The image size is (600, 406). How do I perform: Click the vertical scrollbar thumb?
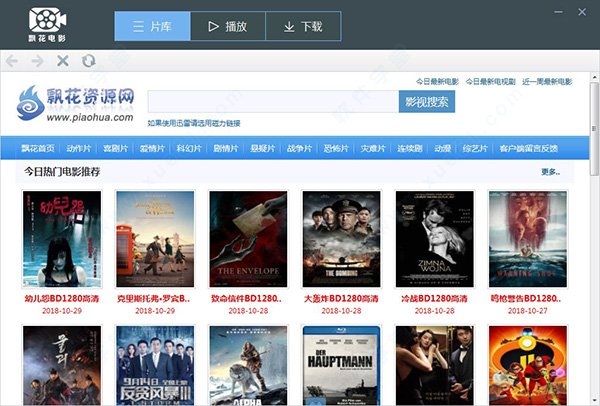coord(594,129)
